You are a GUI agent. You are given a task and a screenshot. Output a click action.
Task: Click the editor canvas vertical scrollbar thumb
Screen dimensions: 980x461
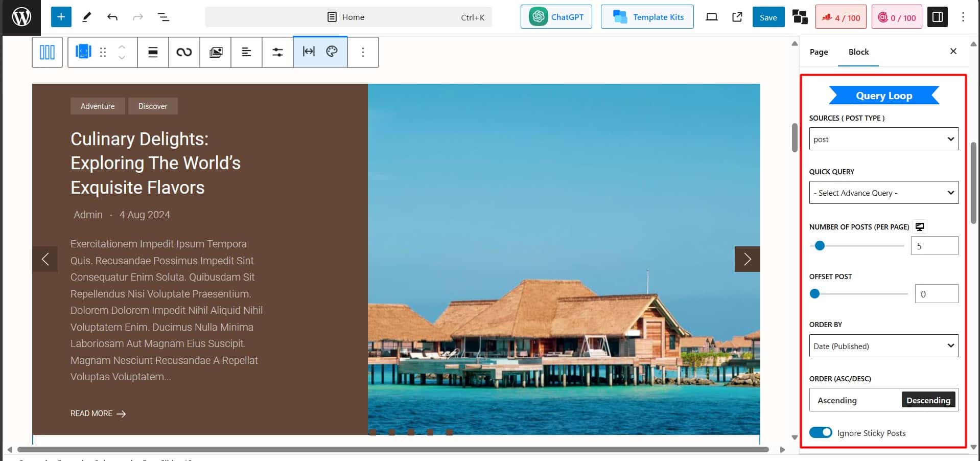pos(795,137)
